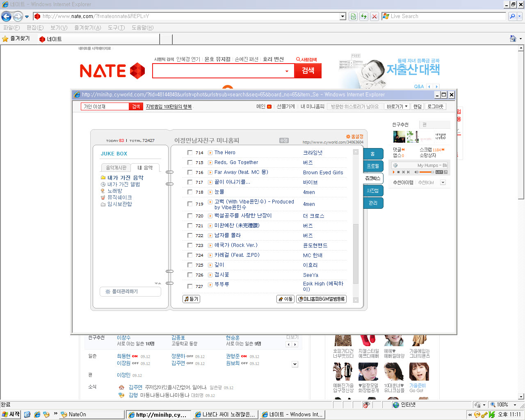525x420 pixels.
Task: Open the BGM player LIST
Action: click(x=439, y=172)
